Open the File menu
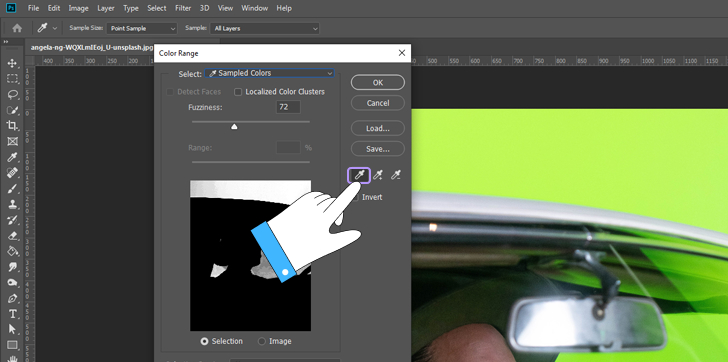728x362 pixels. [33, 8]
